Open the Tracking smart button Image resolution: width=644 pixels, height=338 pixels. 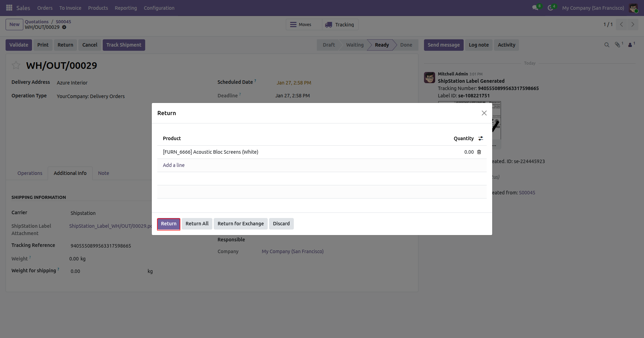[340, 24]
